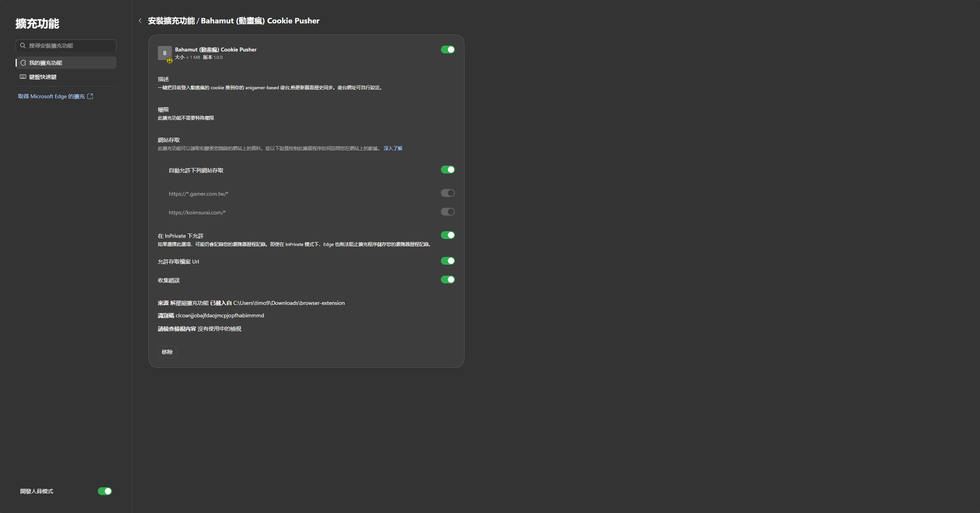The height and width of the screenshot is (513, 980).
Task: Disable the 收集錯誤 toggle
Action: pos(447,280)
